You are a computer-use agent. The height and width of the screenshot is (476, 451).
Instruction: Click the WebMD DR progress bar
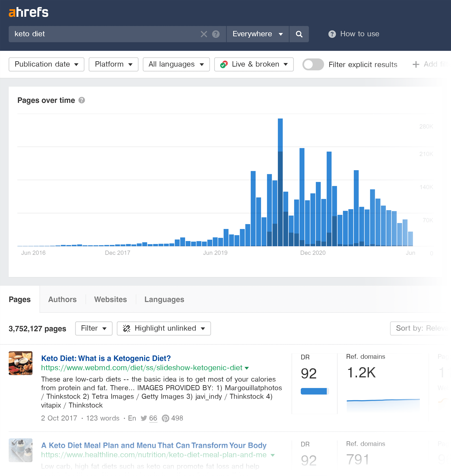pyautogui.click(x=315, y=391)
